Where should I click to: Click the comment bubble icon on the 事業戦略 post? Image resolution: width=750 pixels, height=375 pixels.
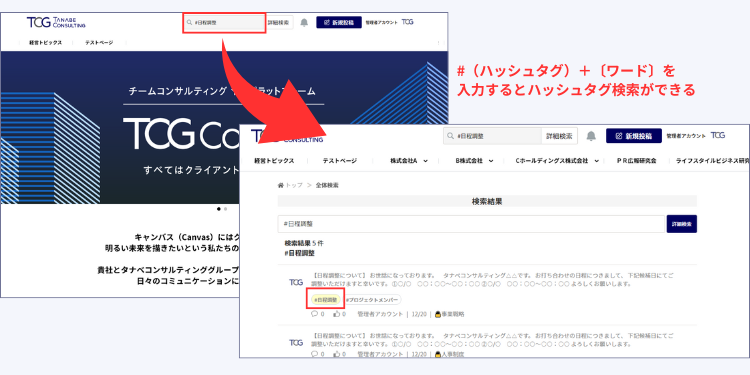tap(314, 314)
